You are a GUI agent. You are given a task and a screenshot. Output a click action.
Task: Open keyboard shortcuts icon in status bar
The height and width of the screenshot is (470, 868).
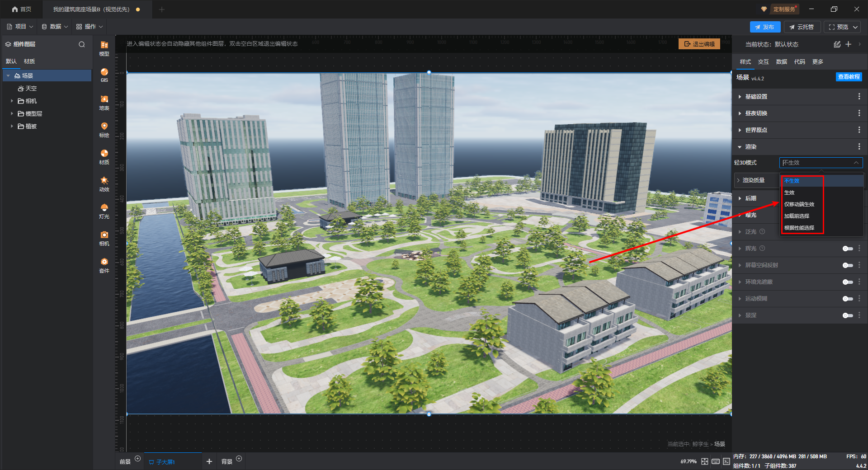(716, 461)
